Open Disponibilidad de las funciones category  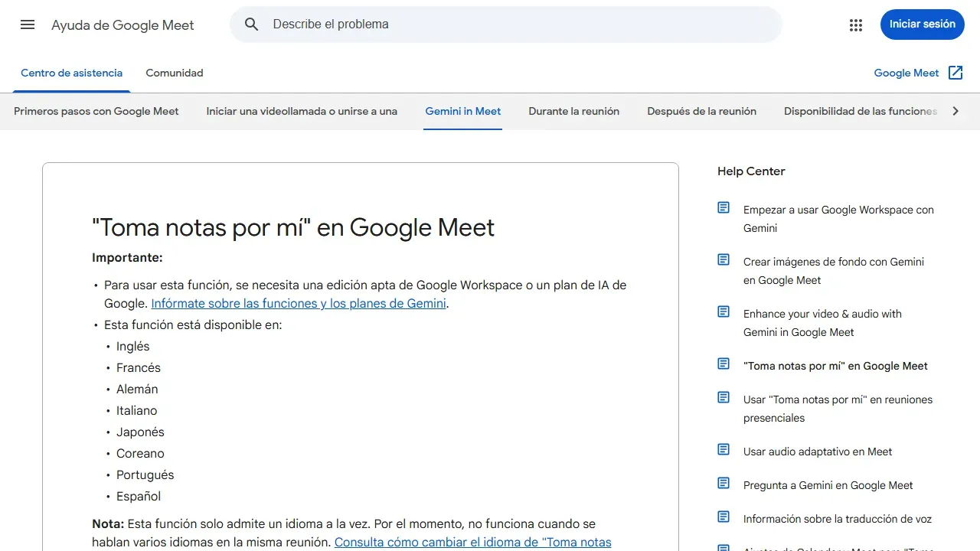point(861,111)
